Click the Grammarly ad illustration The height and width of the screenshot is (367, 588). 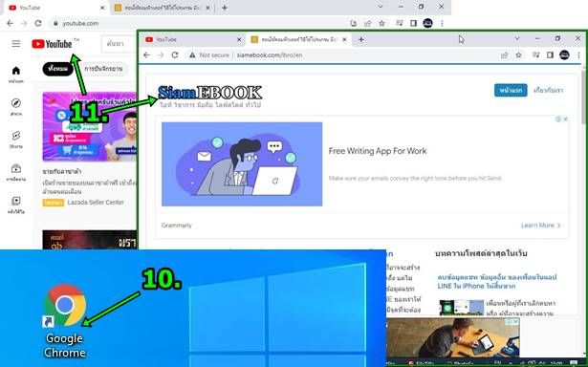click(x=242, y=163)
